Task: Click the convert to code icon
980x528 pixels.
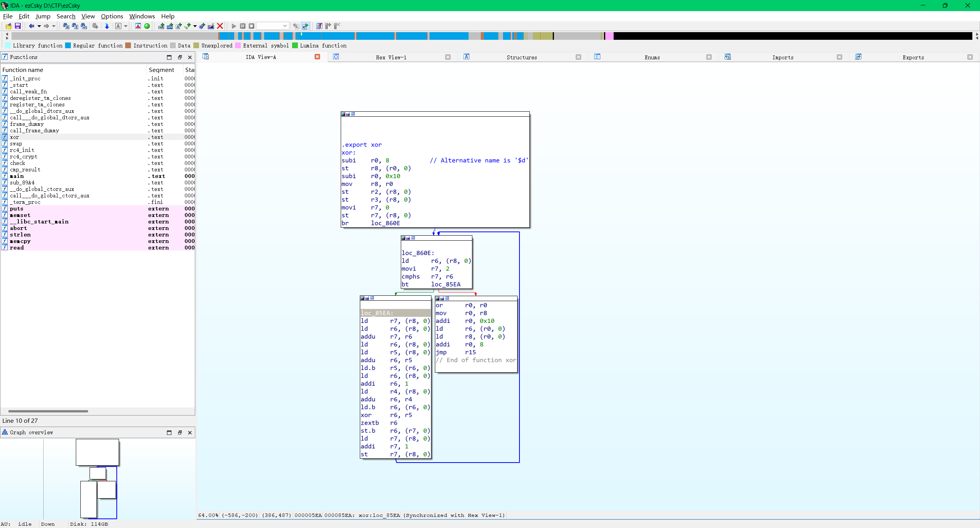Action: coord(161,26)
